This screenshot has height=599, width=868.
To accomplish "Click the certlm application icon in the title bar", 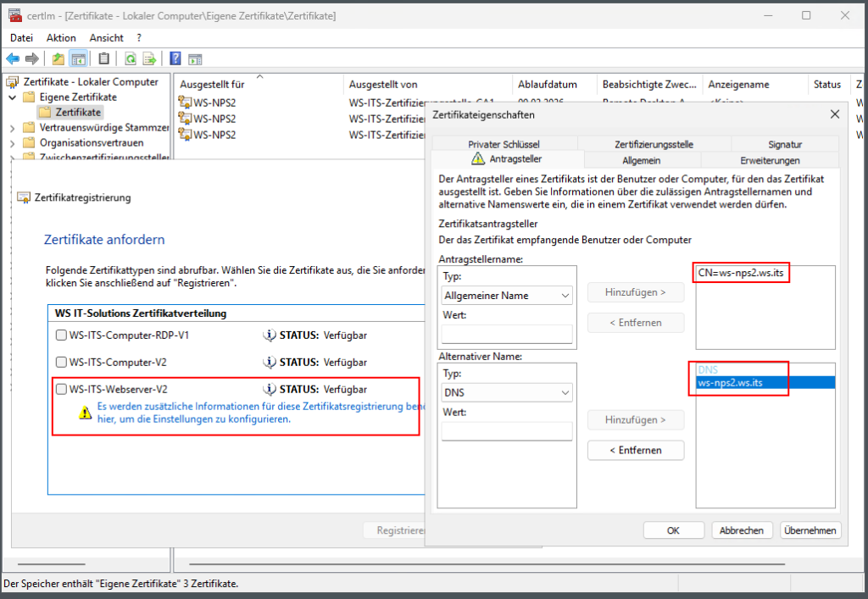I will [15, 15].
